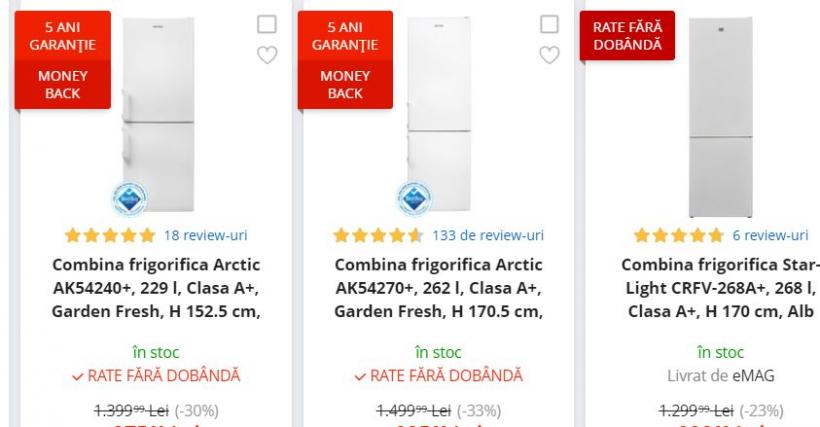Open 133 de review-uri link
The height and width of the screenshot is (427, 820).
coord(488,236)
